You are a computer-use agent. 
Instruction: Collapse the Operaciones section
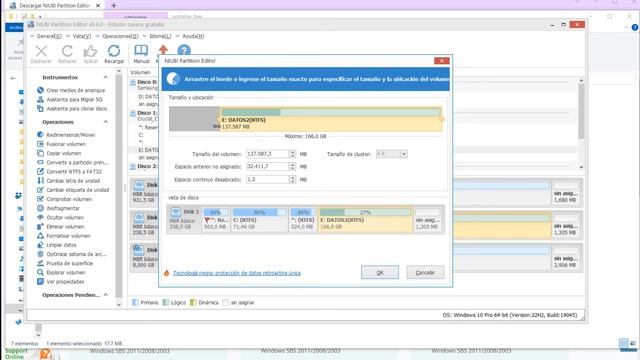click(x=106, y=122)
